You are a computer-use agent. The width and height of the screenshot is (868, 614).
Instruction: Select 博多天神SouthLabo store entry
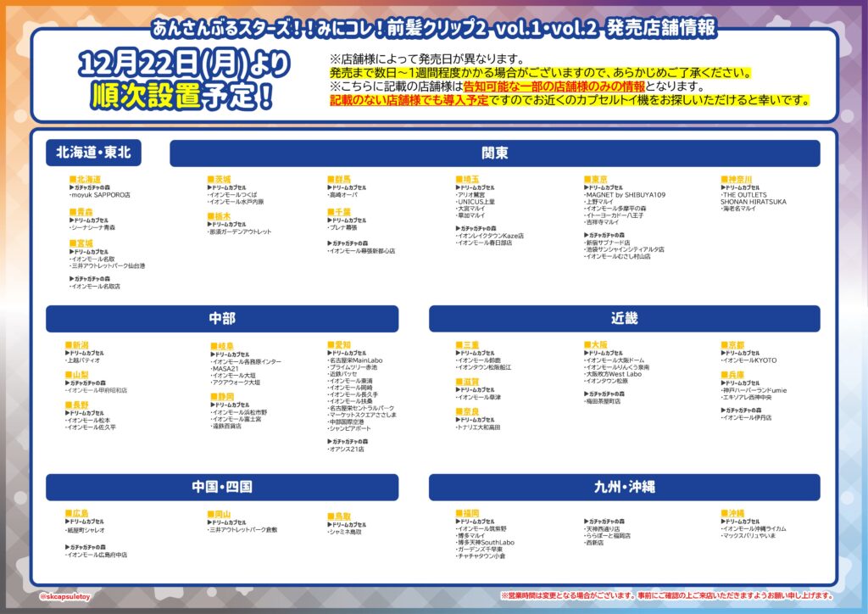click(486, 543)
